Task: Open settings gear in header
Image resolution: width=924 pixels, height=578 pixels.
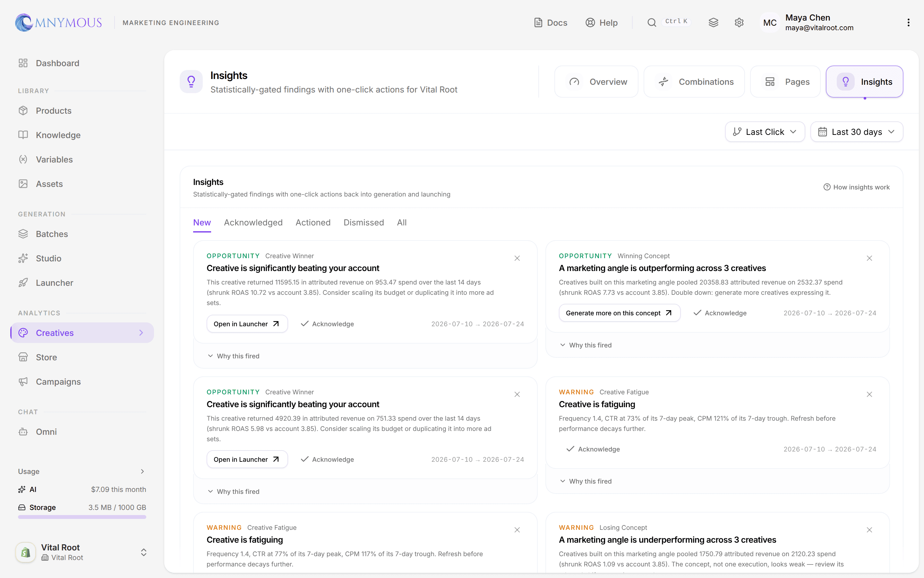Action: tap(739, 22)
